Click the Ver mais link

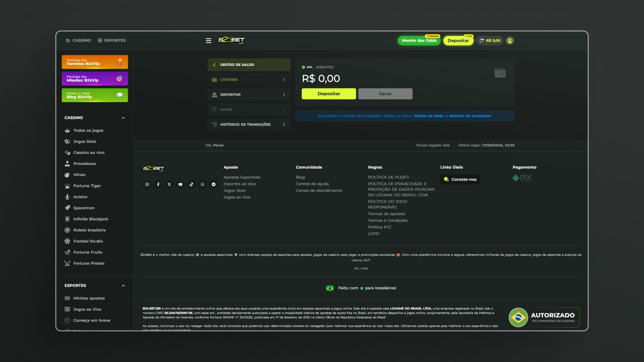[361, 268]
